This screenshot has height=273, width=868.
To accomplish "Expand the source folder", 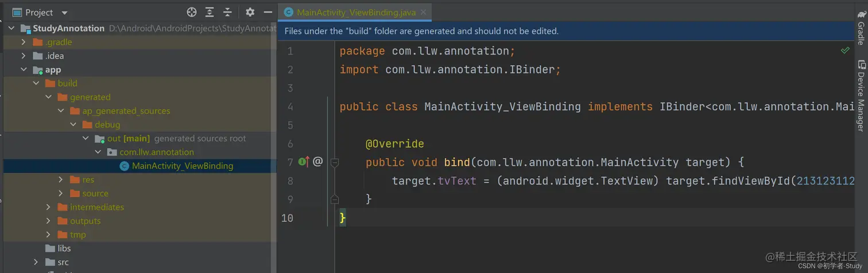I will pos(61,193).
